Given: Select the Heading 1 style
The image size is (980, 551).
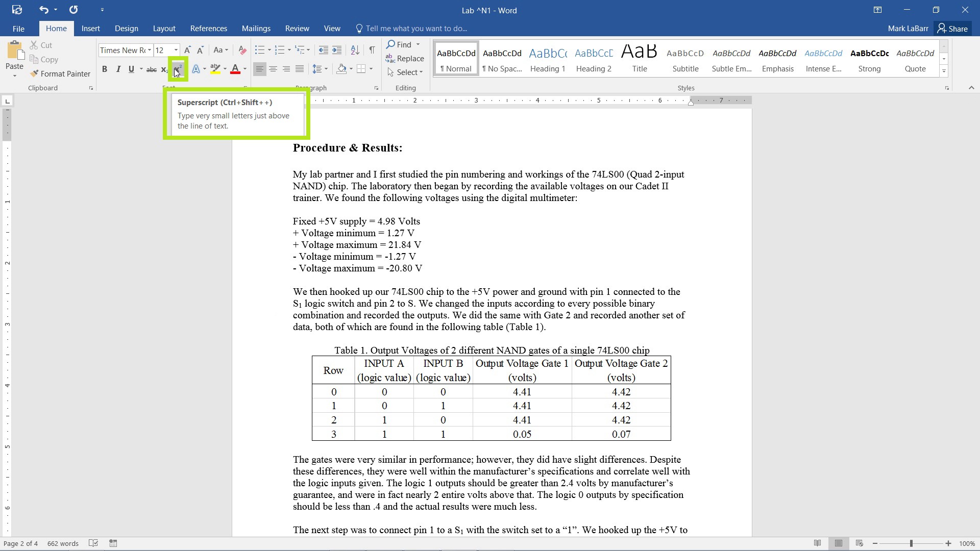Looking at the screenshot, I should click(x=547, y=59).
